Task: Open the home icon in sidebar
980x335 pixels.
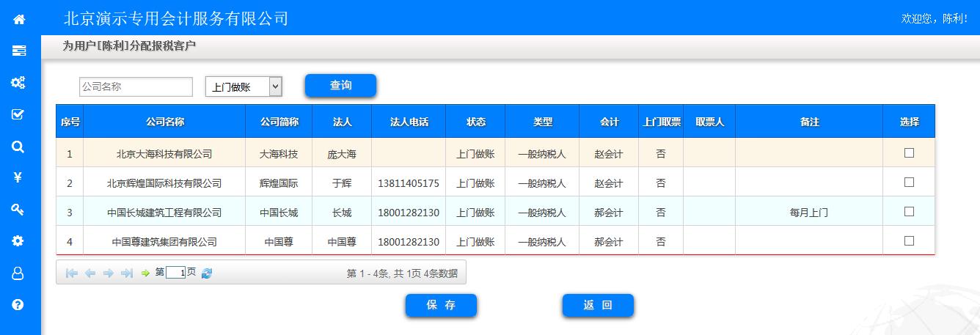Action: coord(19,20)
